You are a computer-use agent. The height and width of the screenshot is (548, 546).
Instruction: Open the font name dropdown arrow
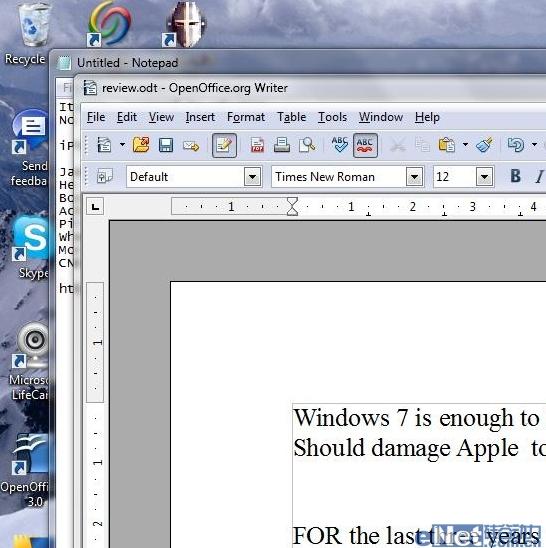tap(414, 177)
